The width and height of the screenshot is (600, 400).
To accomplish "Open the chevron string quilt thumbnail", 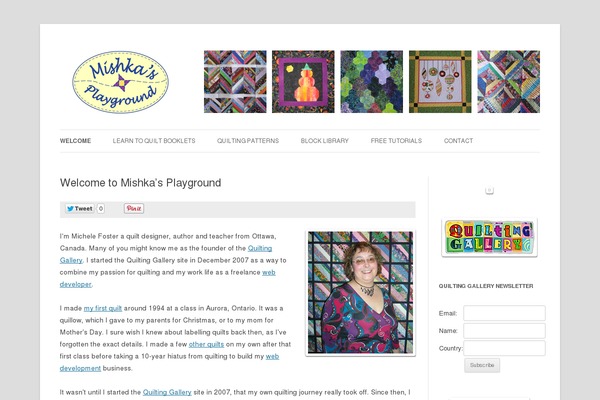I will pos(235,82).
